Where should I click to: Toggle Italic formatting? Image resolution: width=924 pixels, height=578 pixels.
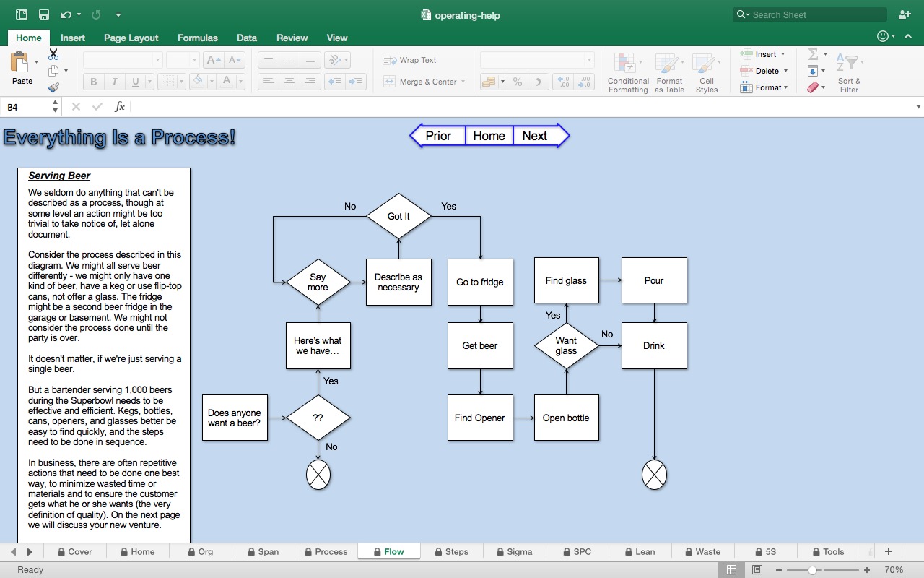114,82
